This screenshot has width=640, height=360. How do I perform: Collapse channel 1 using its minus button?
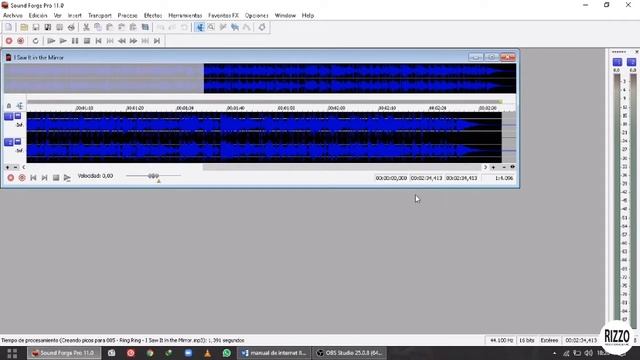click(18, 116)
